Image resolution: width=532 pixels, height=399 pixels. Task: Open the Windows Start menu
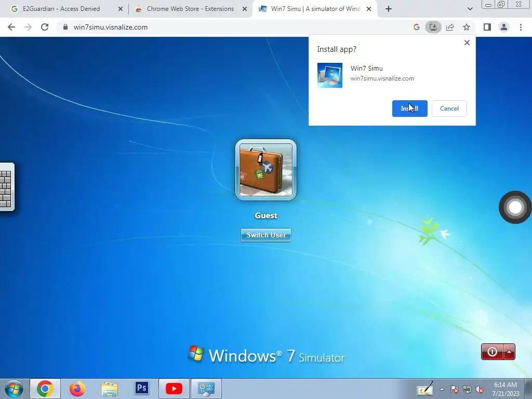pyautogui.click(x=14, y=389)
